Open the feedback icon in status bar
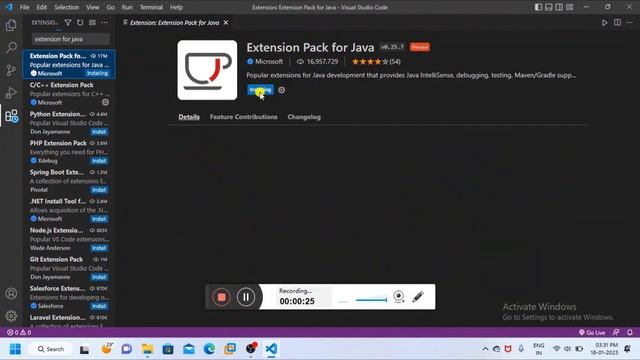640x360 pixels. click(x=616, y=332)
